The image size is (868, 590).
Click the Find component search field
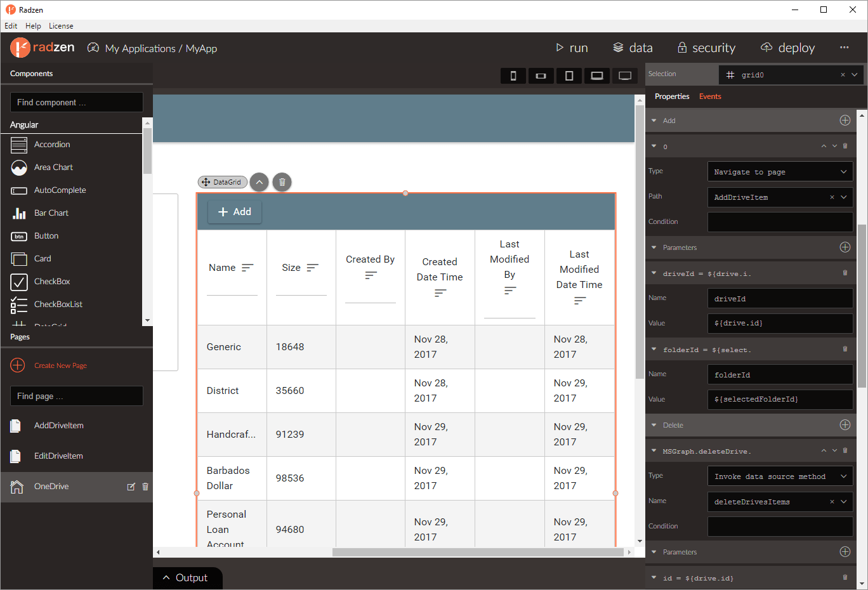coord(77,102)
